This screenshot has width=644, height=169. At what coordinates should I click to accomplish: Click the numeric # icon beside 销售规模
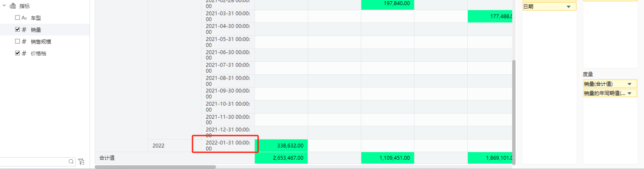pyautogui.click(x=24, y=41)
